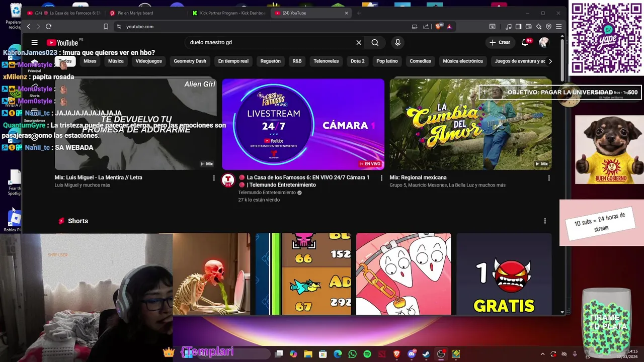The height and width of the screenshot is (362, 644).
Task: Open options for Regional mexicana mix
Action: click(x=549, y=178)
